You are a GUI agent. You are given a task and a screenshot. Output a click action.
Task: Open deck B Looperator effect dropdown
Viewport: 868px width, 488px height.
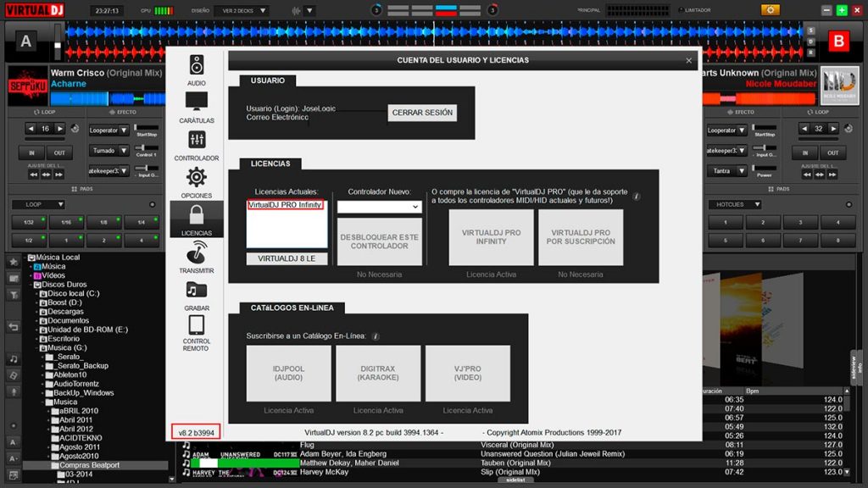click(726, 130)
